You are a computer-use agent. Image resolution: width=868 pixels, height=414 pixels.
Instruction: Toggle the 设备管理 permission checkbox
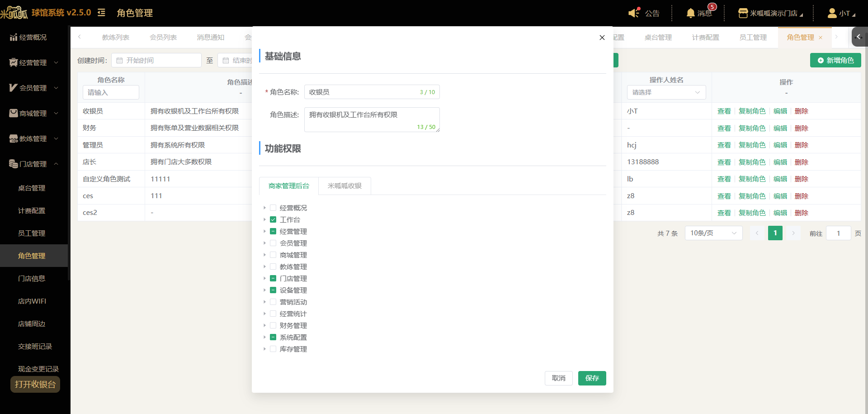click(273, 290)
